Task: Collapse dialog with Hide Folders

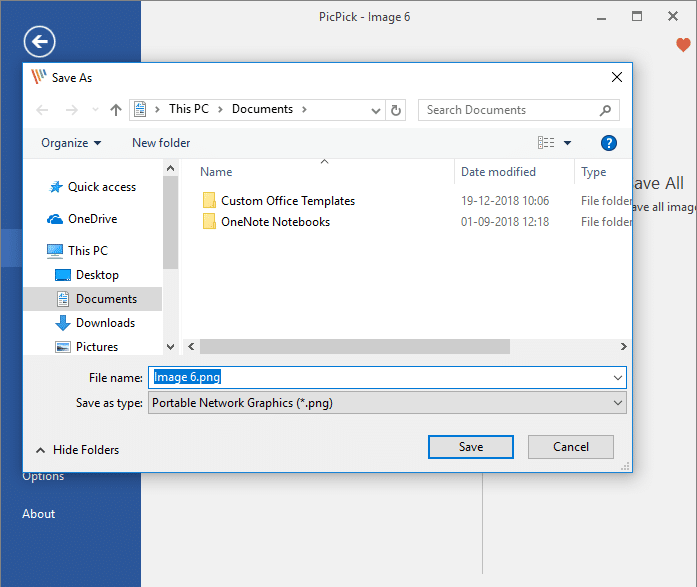Action: coord(77,450)
